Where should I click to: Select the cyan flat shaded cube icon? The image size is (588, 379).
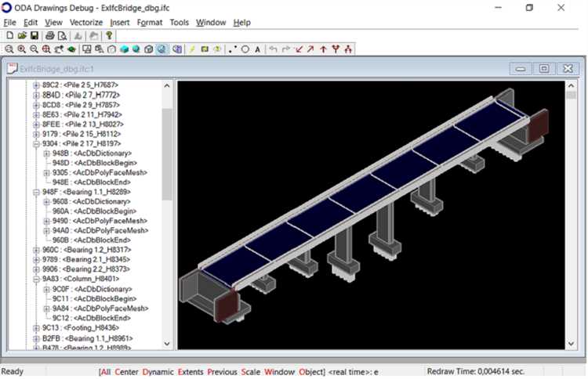pyautogui.click(x=124, y=49)
